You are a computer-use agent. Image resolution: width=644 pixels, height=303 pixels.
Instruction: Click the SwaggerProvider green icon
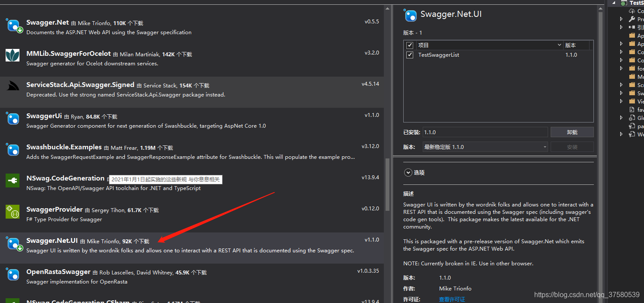[x=13, y=211]
